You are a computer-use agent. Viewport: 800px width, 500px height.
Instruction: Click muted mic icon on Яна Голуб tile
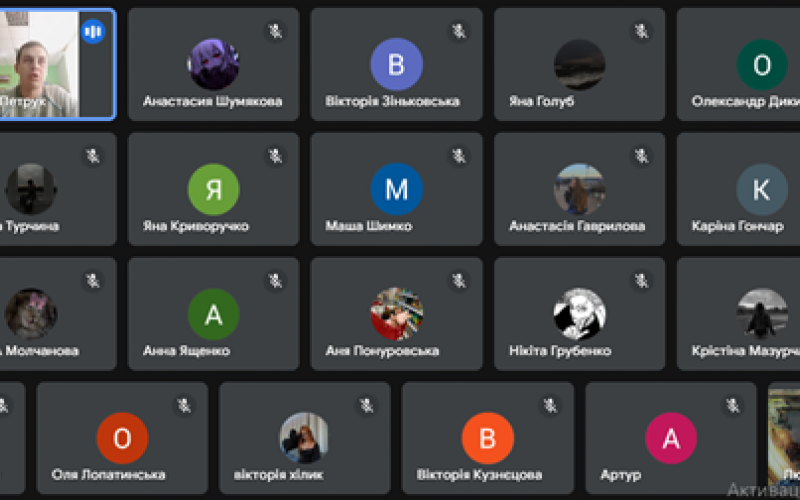pos(641,32)
